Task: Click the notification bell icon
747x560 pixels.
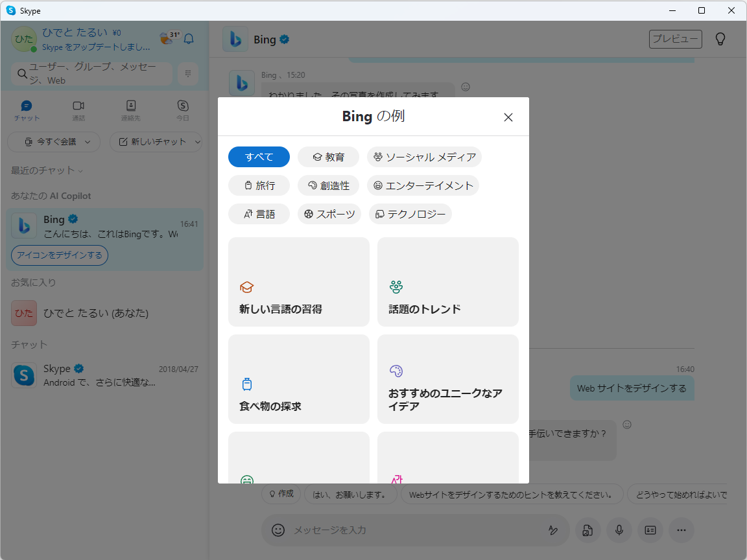Action: click(x=188, y=39)
